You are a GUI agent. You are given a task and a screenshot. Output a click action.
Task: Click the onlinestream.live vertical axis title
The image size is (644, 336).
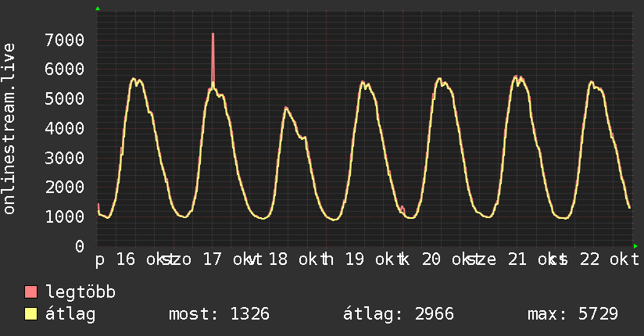tap(9, 129)
